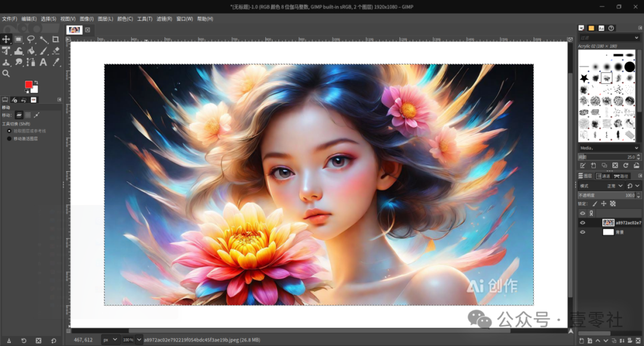Adjust layer opacity slider at 100.0

606,196
